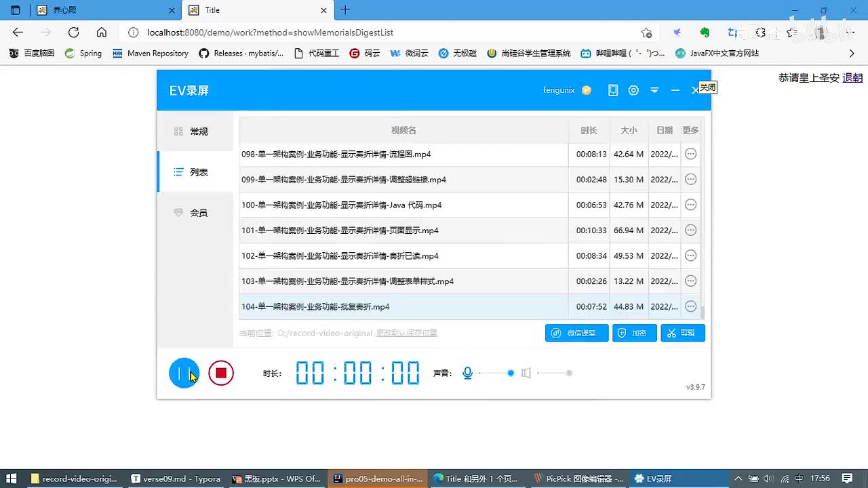Expand the system tray hidden icons
This screenshot has width=868, height=488.
[x=738, y=478]
